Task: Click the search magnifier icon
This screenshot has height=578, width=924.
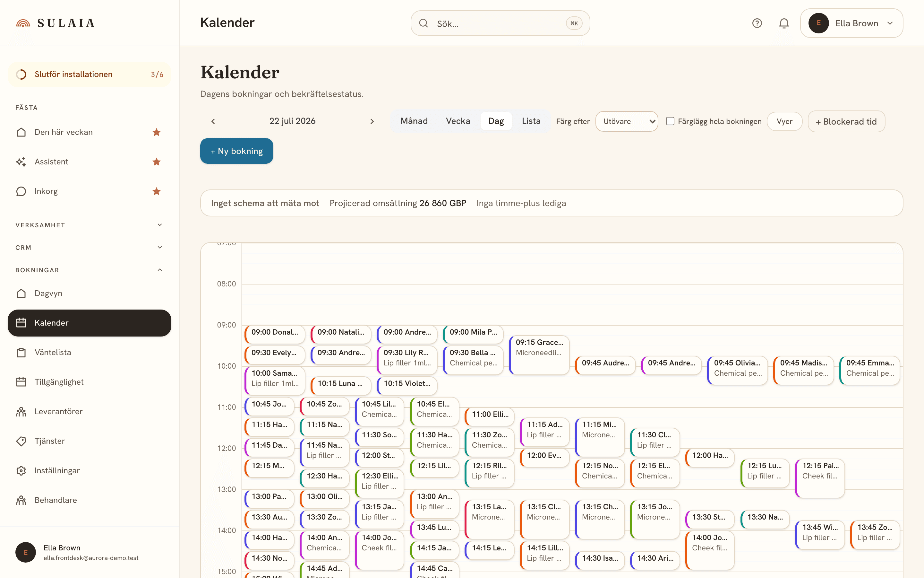Action: [x=424, y=23]
